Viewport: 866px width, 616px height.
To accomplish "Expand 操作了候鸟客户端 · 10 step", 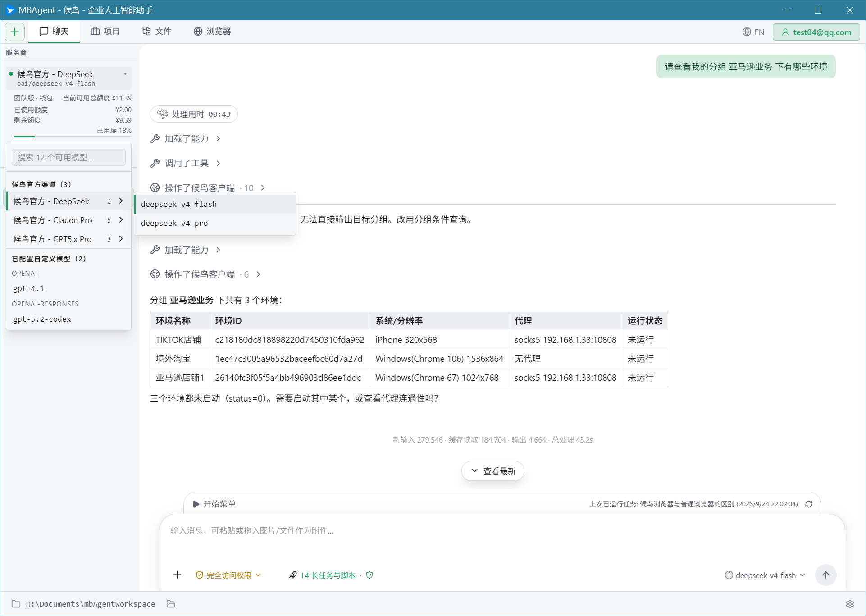I will [208, 187].
